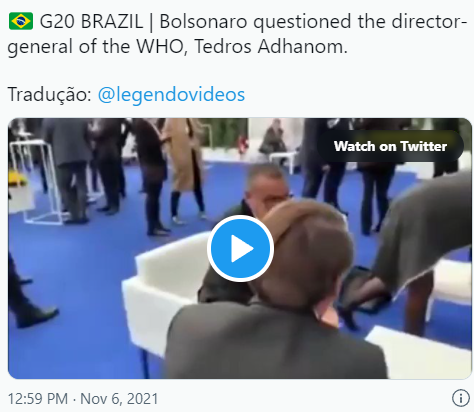The height and width of the screenshot is (412, 474).
Task: Click the 'Nov 6, 2021' date text
Action: [119, 399]
